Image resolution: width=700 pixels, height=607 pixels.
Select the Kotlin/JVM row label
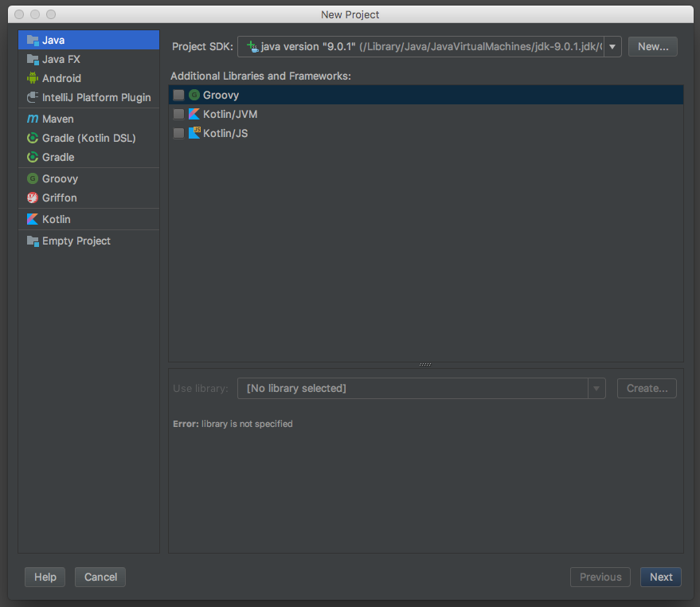pos(230,115)
